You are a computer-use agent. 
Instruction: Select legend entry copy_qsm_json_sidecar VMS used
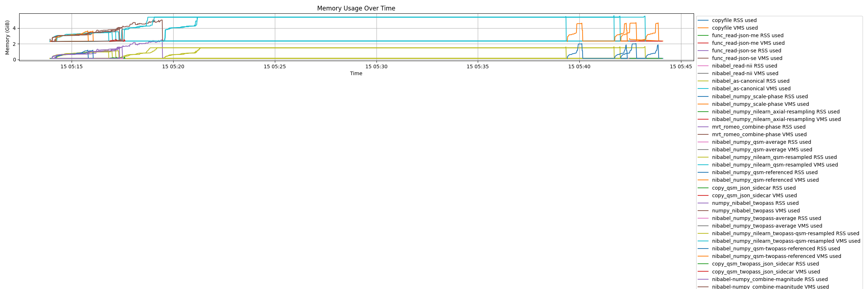(747, 196)
